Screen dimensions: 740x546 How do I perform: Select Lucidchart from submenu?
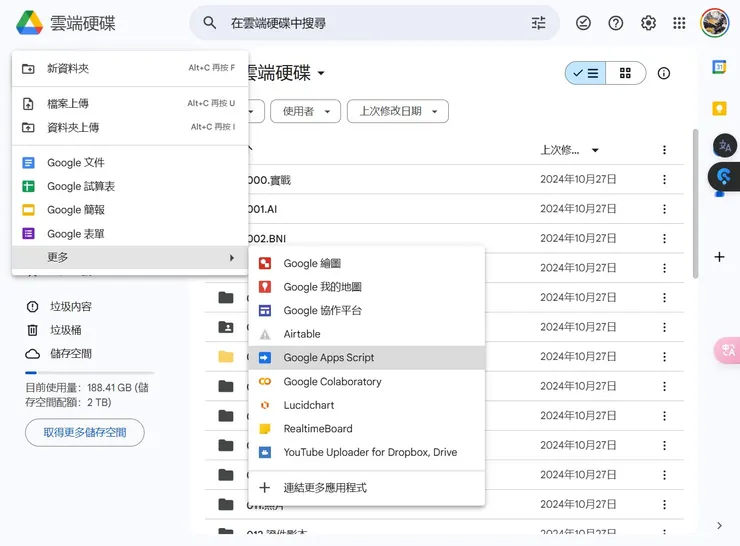click(x=367, y=405)
